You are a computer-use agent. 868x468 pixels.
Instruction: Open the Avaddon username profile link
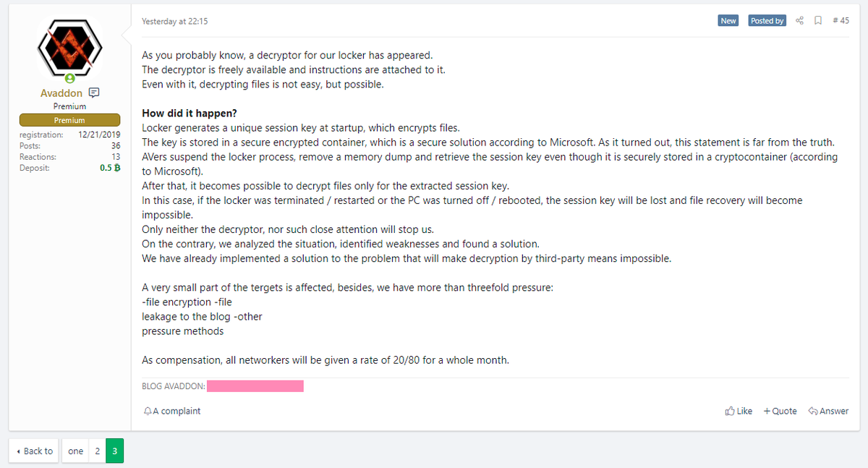click(61, 93)
